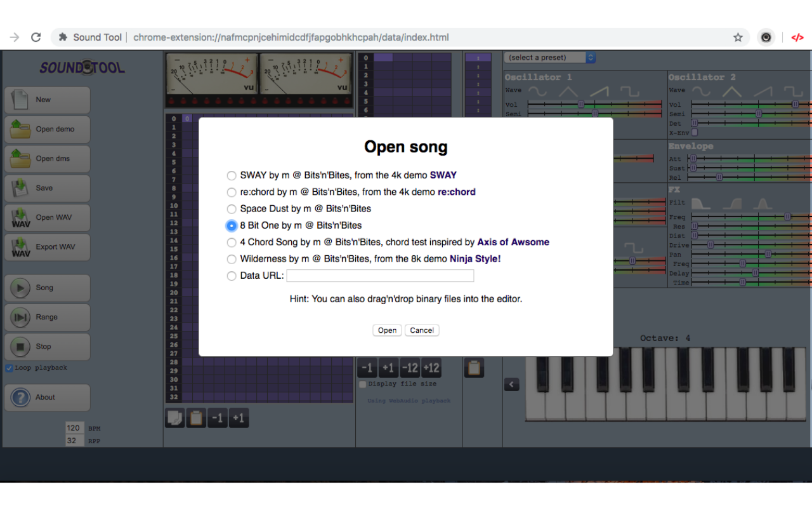812x508 pixels.
Task: Open the SWAY demo link
Action: point(443,175)
